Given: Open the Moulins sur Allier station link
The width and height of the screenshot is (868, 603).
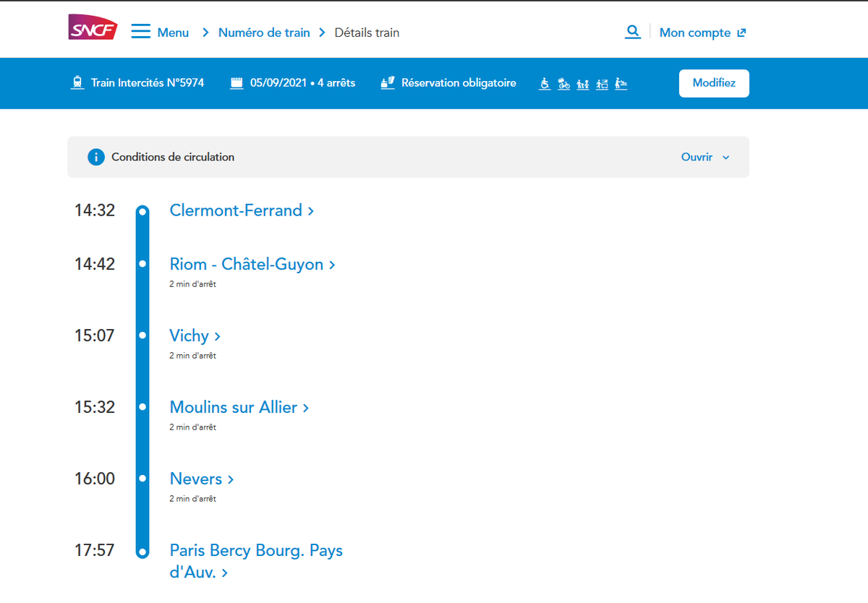Looking at the screenshot, I should 239,407.
